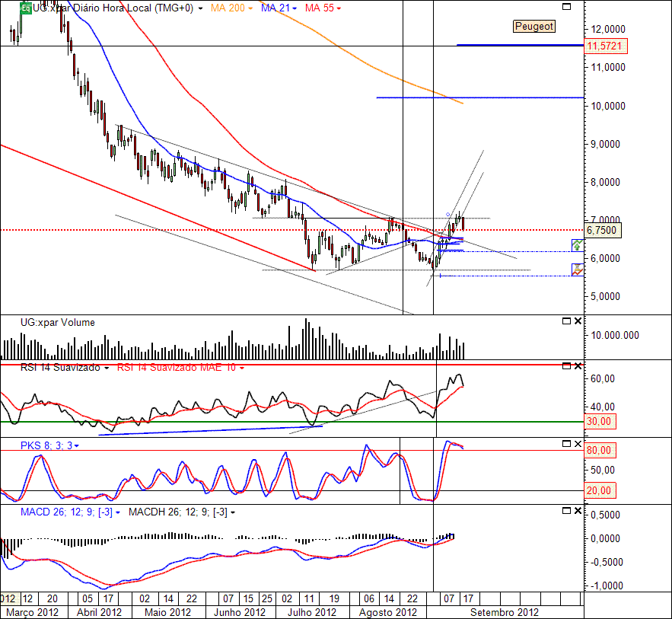The image size is (672, 619).
Task: Click the green up-arrow buy order icon
Action: pos(578,245)
